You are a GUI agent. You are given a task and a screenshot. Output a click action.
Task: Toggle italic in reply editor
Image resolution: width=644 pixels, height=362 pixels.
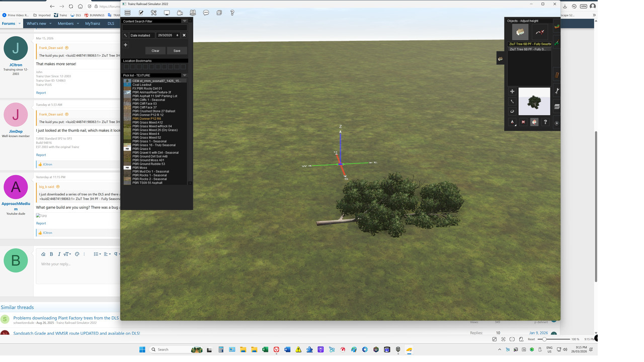pyautogui.click(x=59, y=254)
